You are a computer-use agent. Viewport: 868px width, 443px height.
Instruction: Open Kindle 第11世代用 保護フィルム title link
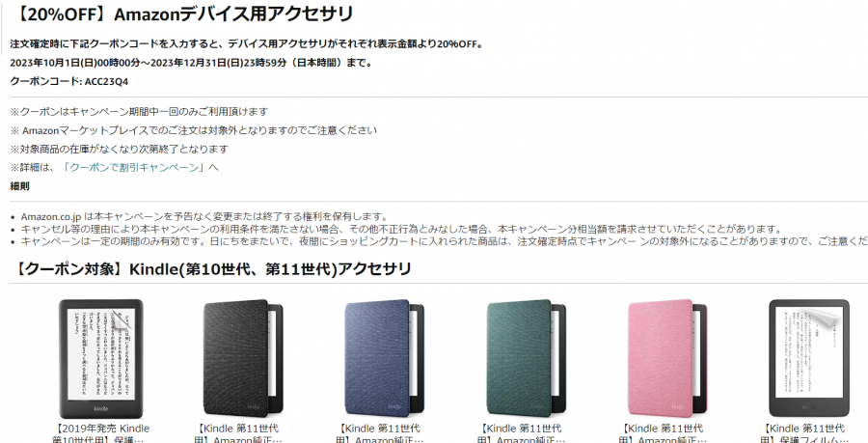click(x=809, y=434)
